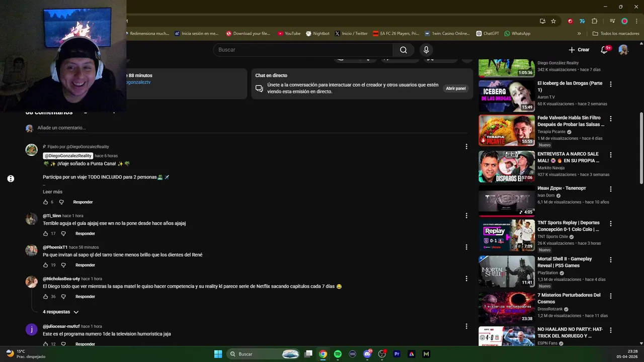Open WhatsApp bookmark
The width and height of the screenshot is (644, 362).
tap(517, 34)
